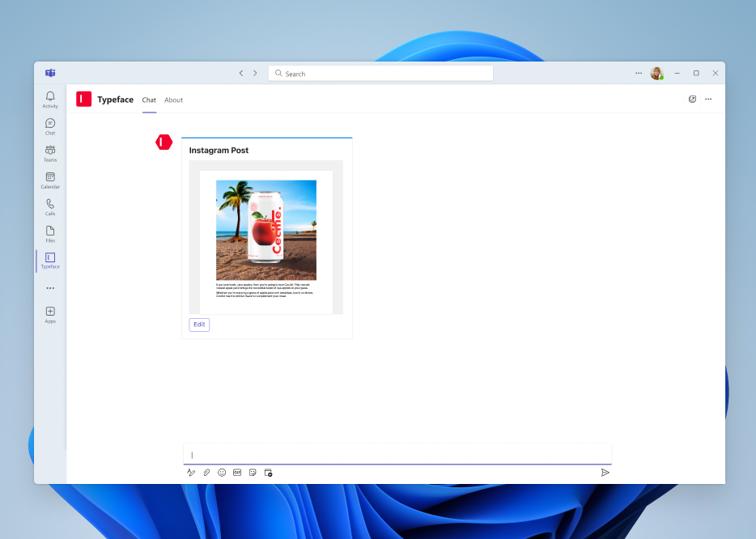Go to Teams via the sidebar icon
Image resolution: width=756 pixels, height=539 pixels.
pyautogui.click(x=49, y=154)
